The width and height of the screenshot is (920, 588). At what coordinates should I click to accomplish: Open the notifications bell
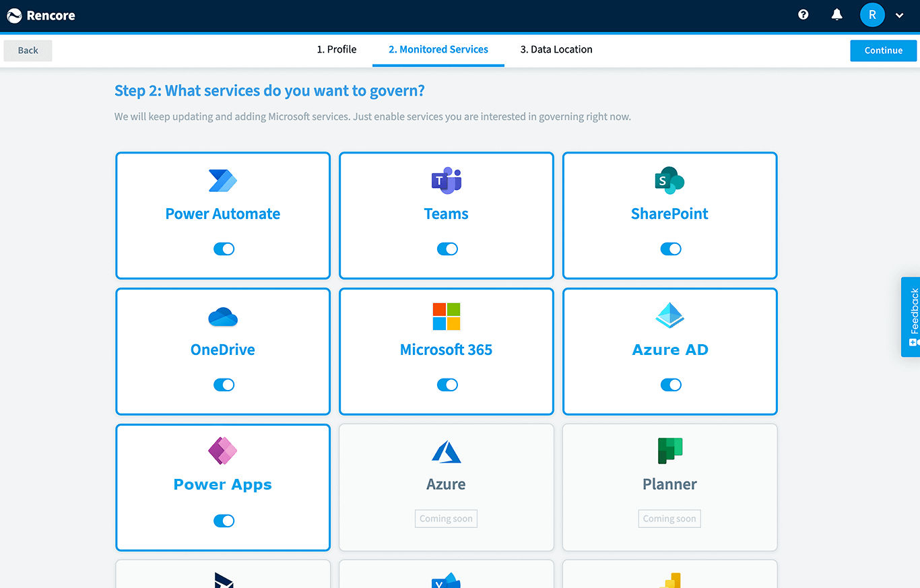(x=836, y=14)
